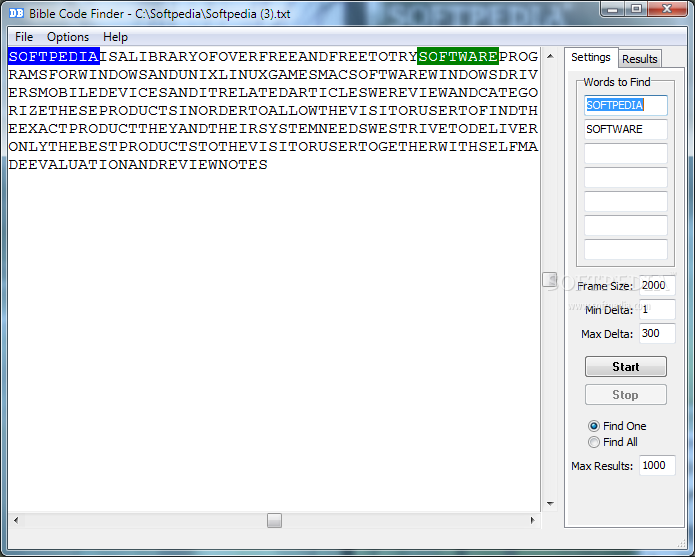Click the last text line ending in REVIEWNOTES
Screen dimensions: 695x557
138,164
